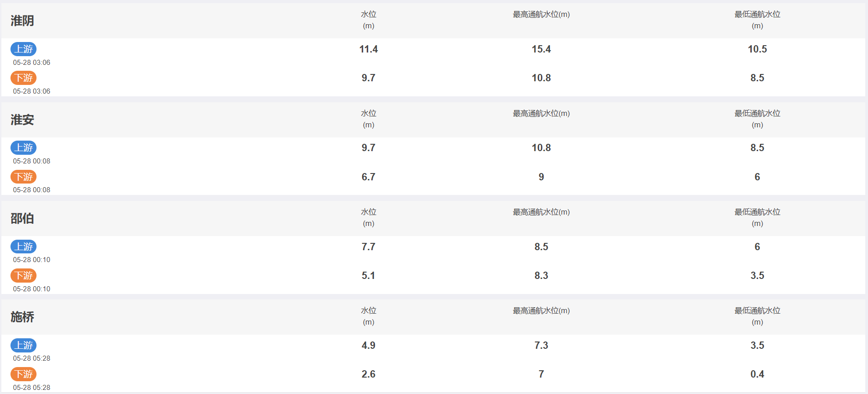This screenshot has width=868, height=394.
Task: Click 邵伯 downstream water level 5.1
Action: (369, 275)
